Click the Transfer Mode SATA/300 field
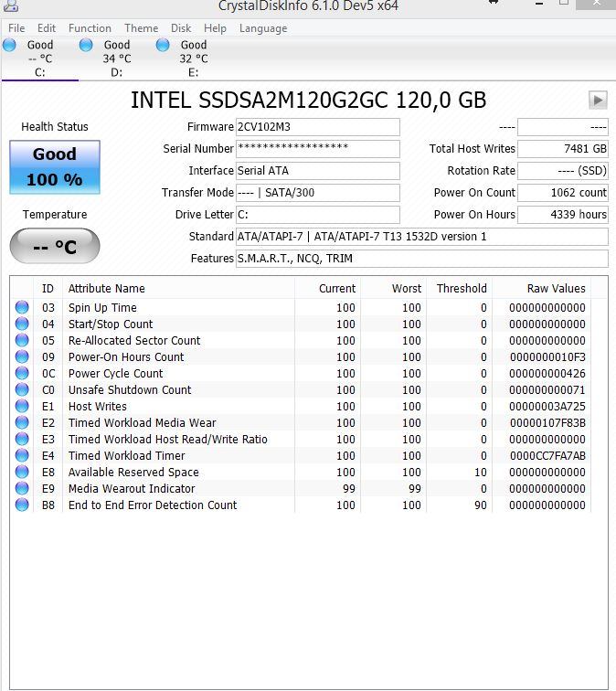616x691 pixels. (x=318, y=193)
